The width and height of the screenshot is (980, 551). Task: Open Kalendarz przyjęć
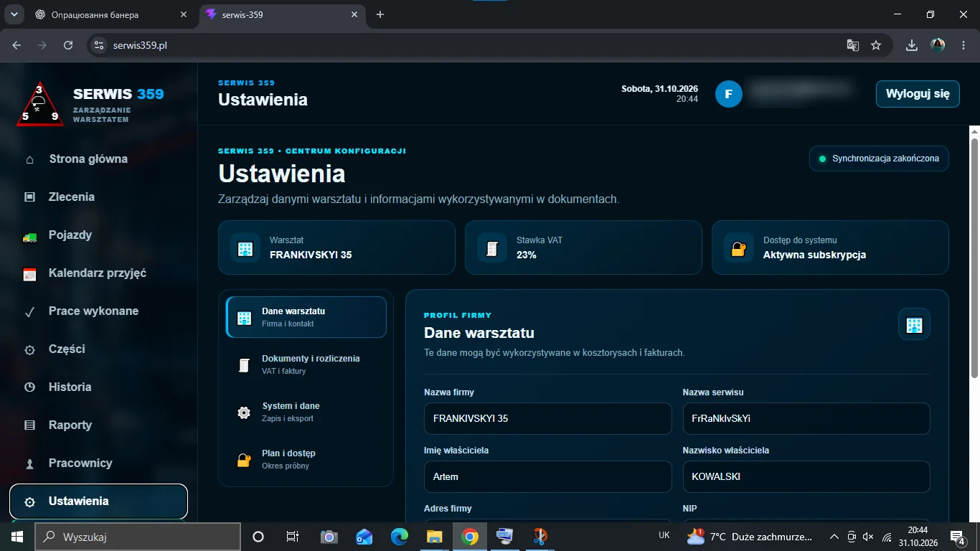(98, 273)
